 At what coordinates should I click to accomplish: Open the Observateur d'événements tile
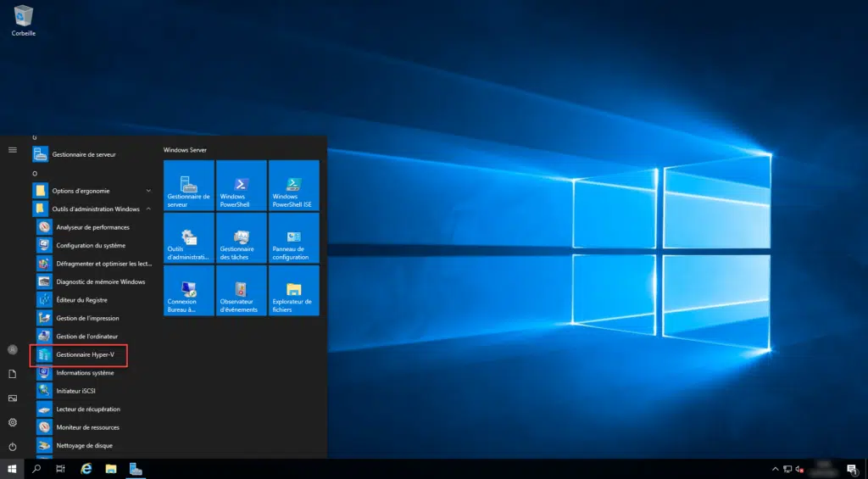pyautogui.click(x=242, y=291)
